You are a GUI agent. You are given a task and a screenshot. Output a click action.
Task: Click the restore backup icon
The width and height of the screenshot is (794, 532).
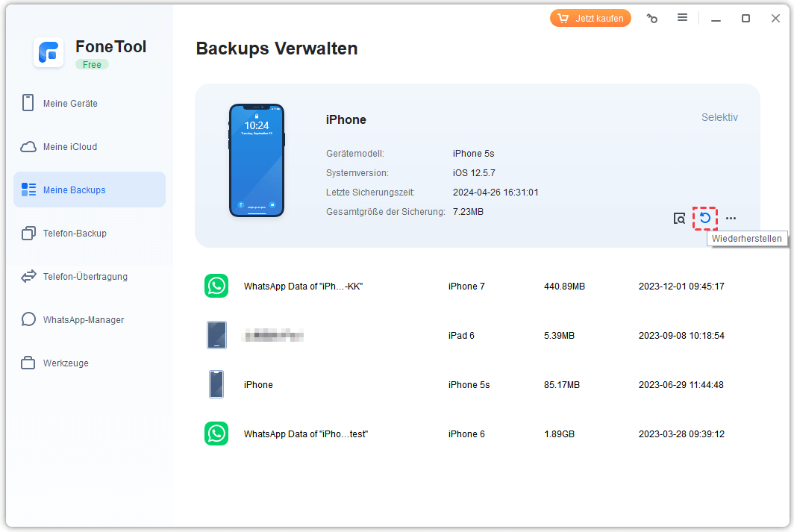pyautogui.click(x=704, y=218)
